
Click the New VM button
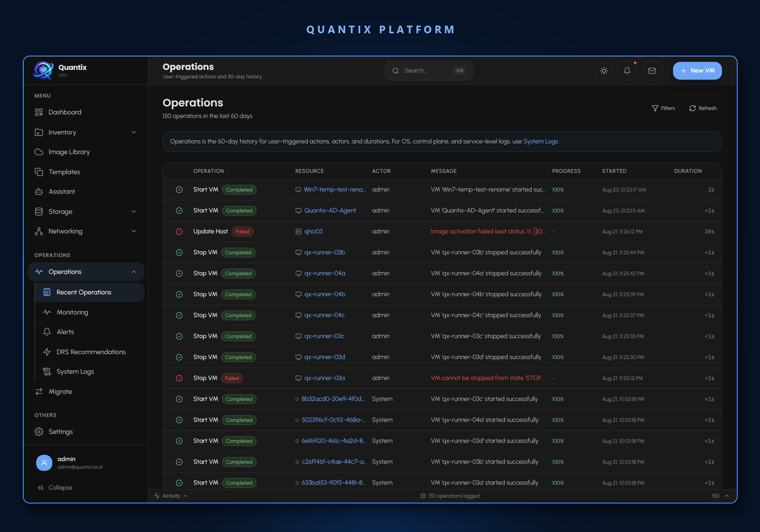click(x=697, y=71)
